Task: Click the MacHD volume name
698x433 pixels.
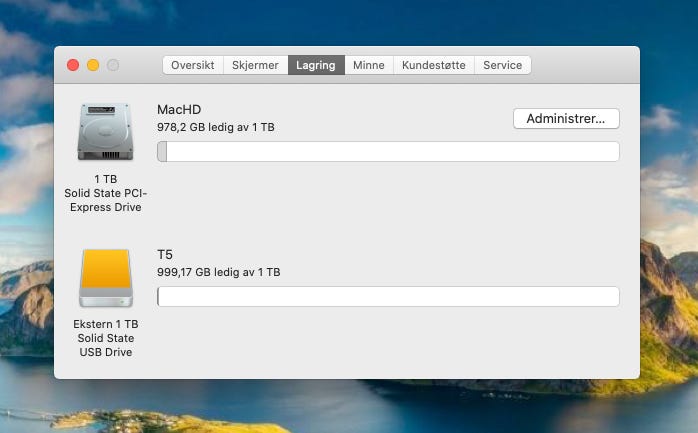Action: [179, 109]
